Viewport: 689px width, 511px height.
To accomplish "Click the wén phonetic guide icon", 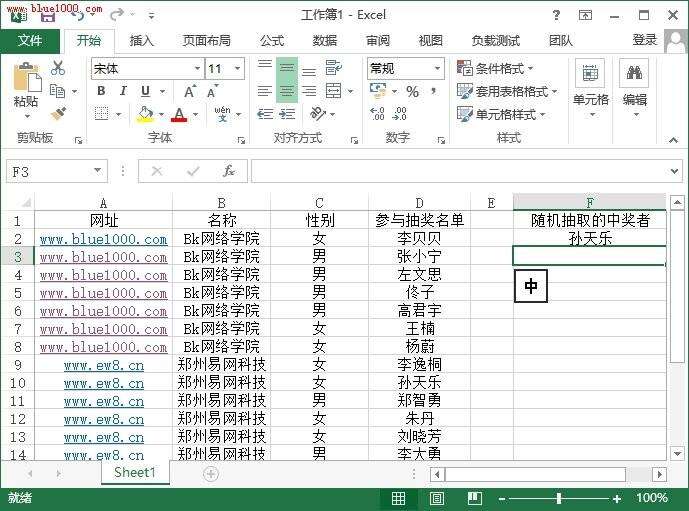I will [222, 114].
